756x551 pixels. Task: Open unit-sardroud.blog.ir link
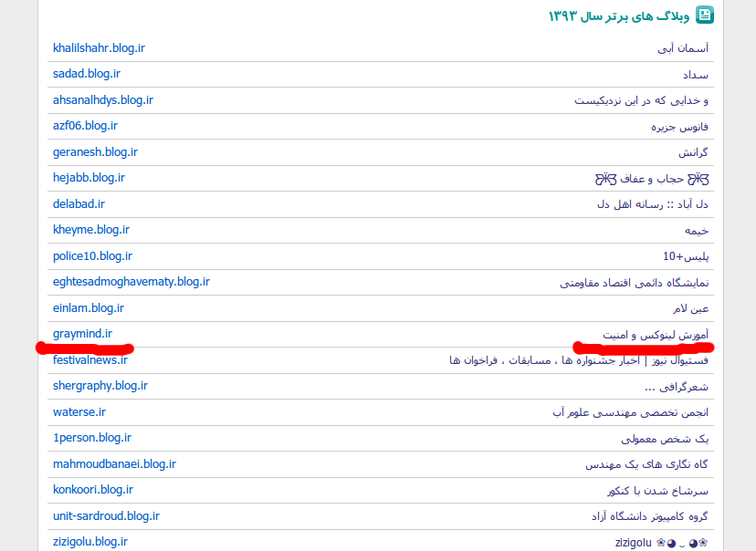click(106, 516)
